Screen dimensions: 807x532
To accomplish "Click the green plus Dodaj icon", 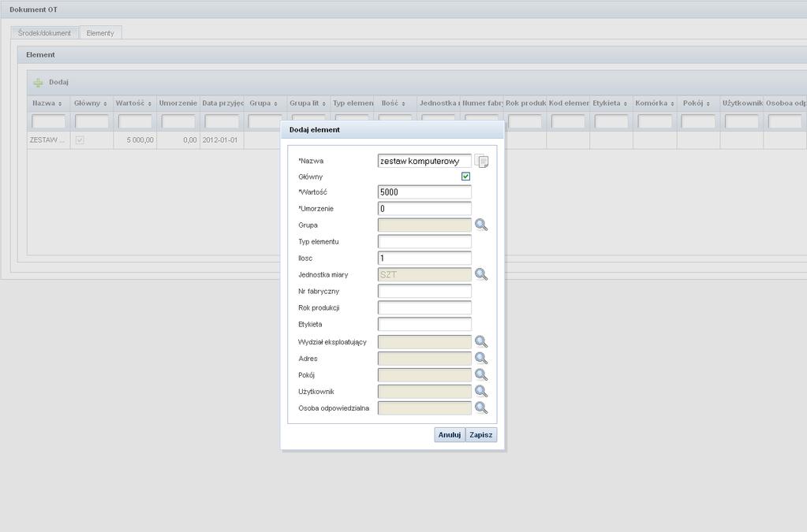I will [x=38, y=82].
